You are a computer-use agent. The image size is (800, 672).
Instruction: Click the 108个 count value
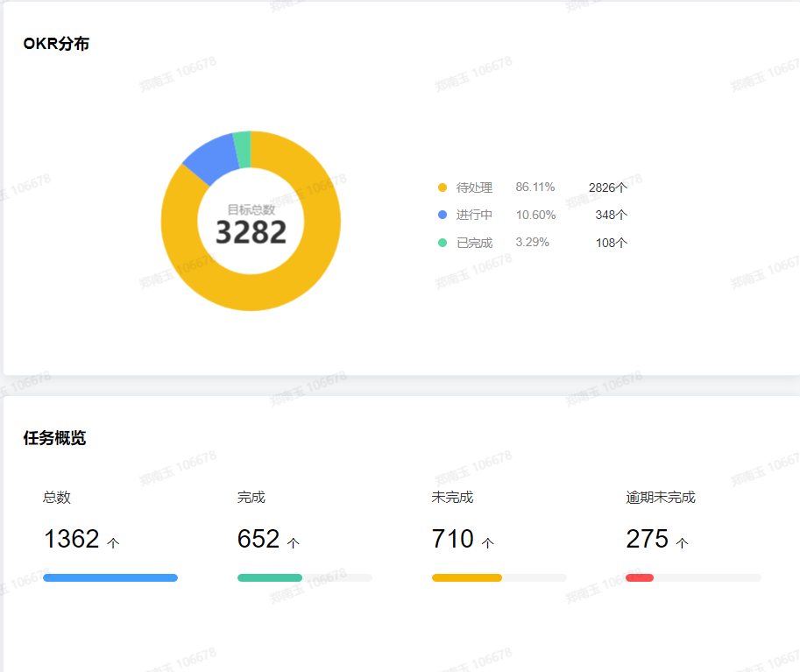tap(612, 243)
